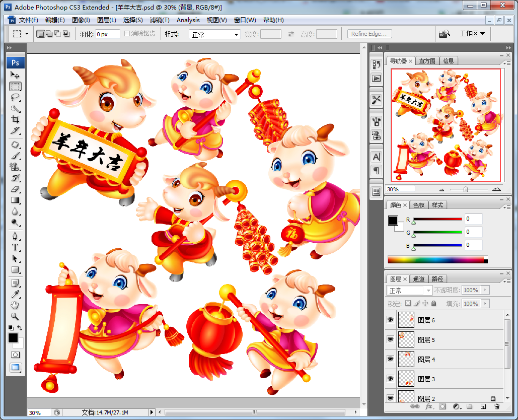This screenshot has height=420, width=518.
Task: Select the Pen tool
Action: [x=15, y=236]
